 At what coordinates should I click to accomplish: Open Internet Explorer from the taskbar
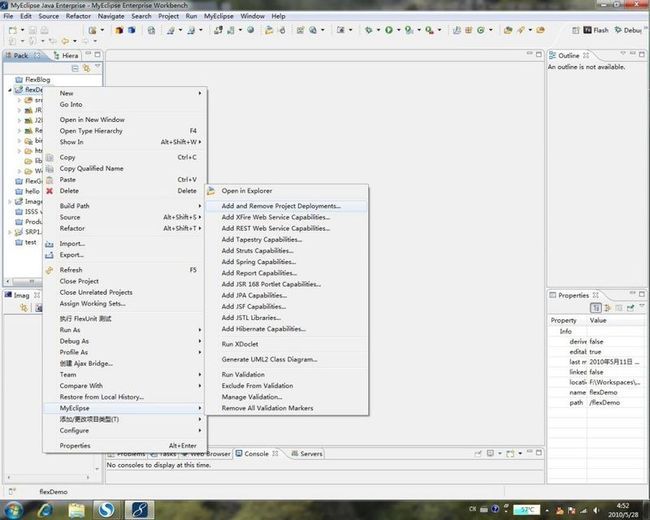click(x=45, y=510)
